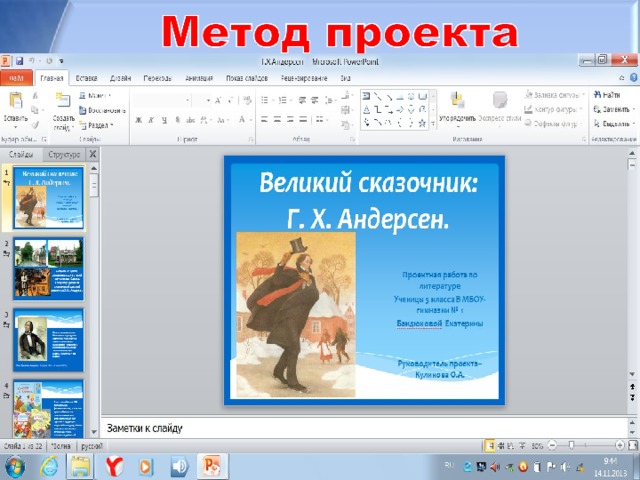Open the Help question mark icon

pos(634,78)
